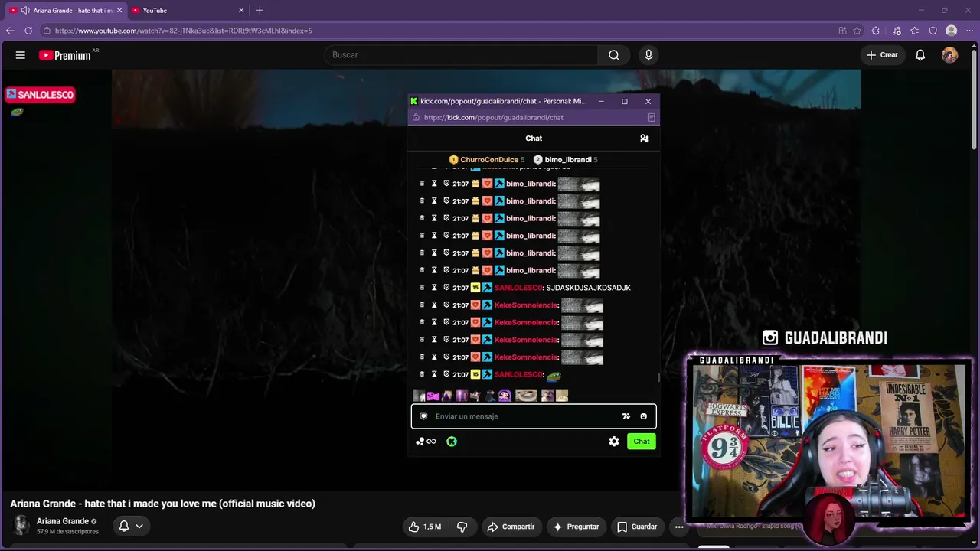Open the subscription notification bell dropdown
Image resolution: width=980 pixels, height=551 pixels.
click(131, 526)
